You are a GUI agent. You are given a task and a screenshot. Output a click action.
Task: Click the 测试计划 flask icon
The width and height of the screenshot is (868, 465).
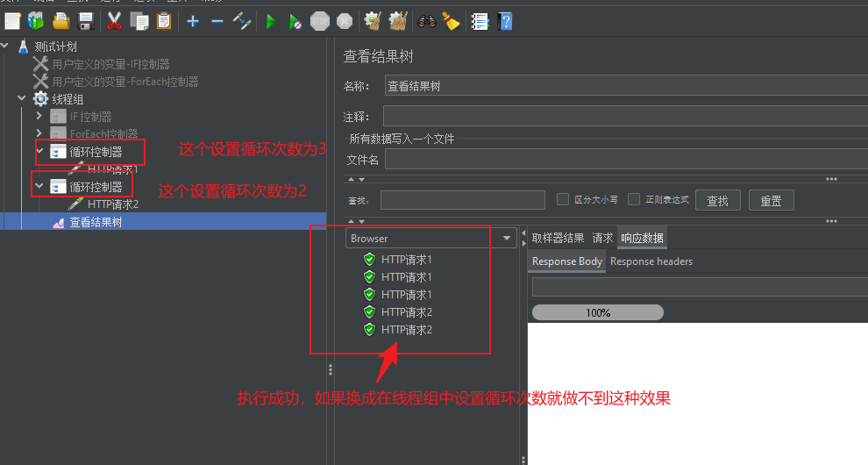coord(23,46)
